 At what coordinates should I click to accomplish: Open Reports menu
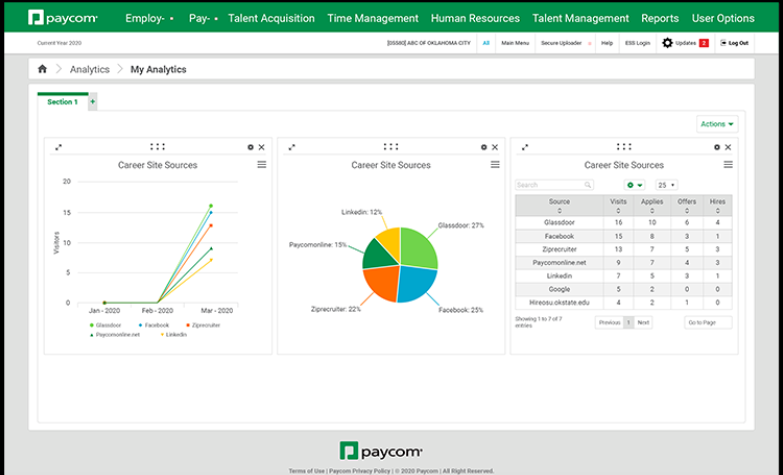(660, 18)
